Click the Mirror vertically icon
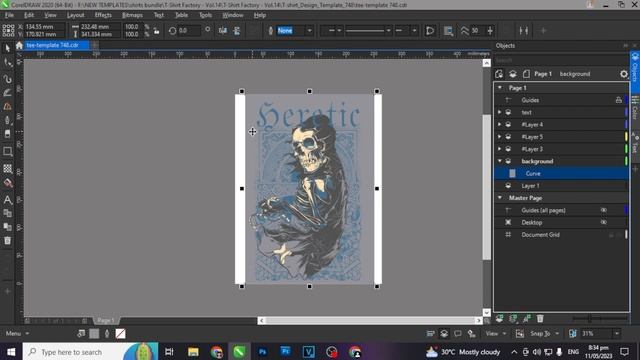The width and height of the screenshot is (640, 360). pyautogui.click(x=237, y=31)
